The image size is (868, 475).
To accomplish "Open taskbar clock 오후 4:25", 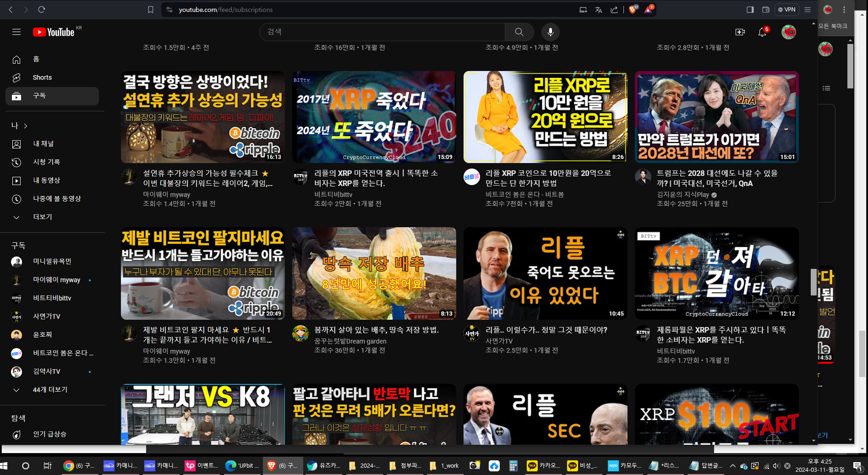I will tap(820, 465).
